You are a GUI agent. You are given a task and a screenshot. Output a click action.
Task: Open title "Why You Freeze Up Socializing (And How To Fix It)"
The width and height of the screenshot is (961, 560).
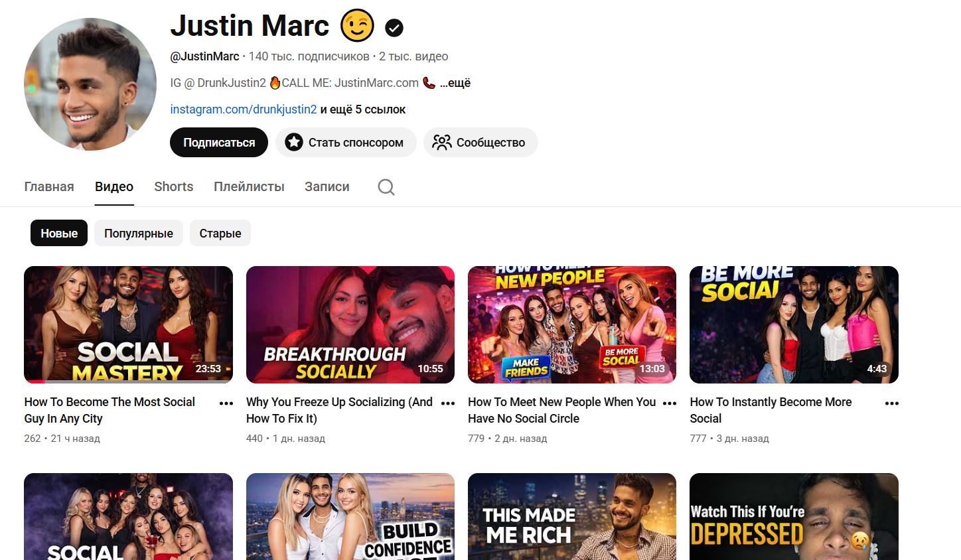(x=339, y=410)
